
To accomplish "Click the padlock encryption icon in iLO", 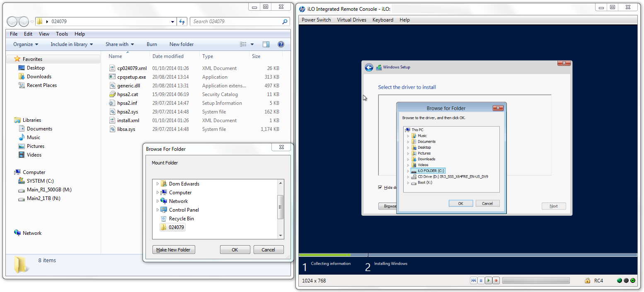I will 587,280.
